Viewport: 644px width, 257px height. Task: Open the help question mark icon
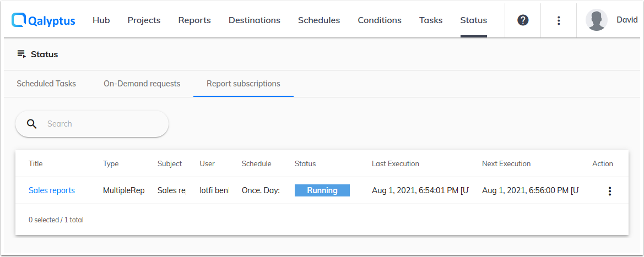[523, 20]
